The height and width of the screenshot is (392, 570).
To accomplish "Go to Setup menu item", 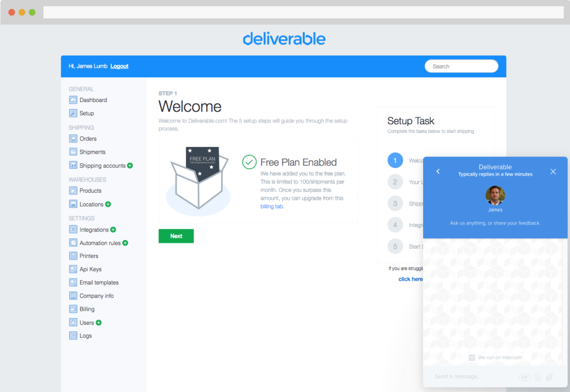I will click(86, 114).
